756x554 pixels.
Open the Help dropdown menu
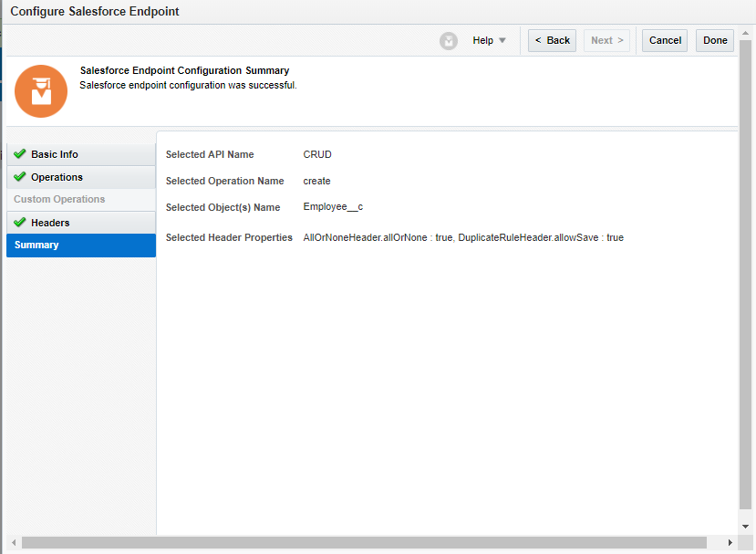(489, 40)
